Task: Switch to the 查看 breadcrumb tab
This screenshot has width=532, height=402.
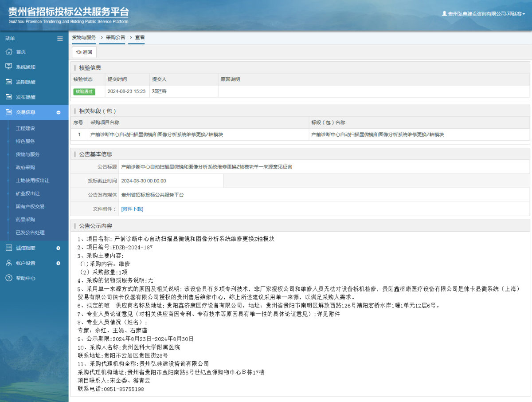Action: click(137, 38)
